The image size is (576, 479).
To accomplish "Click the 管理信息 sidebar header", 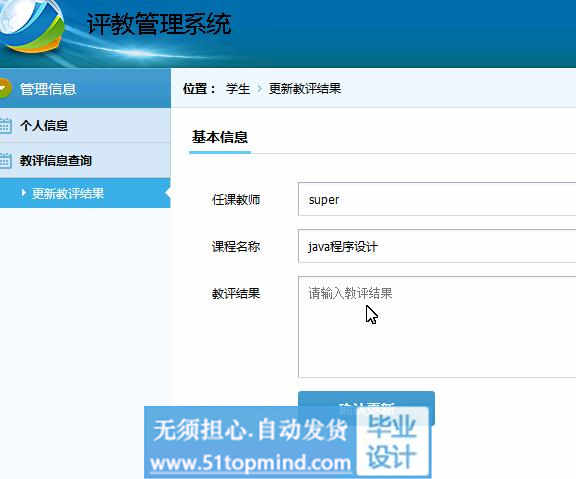I will pyautogui.click(x=85, y=89).
